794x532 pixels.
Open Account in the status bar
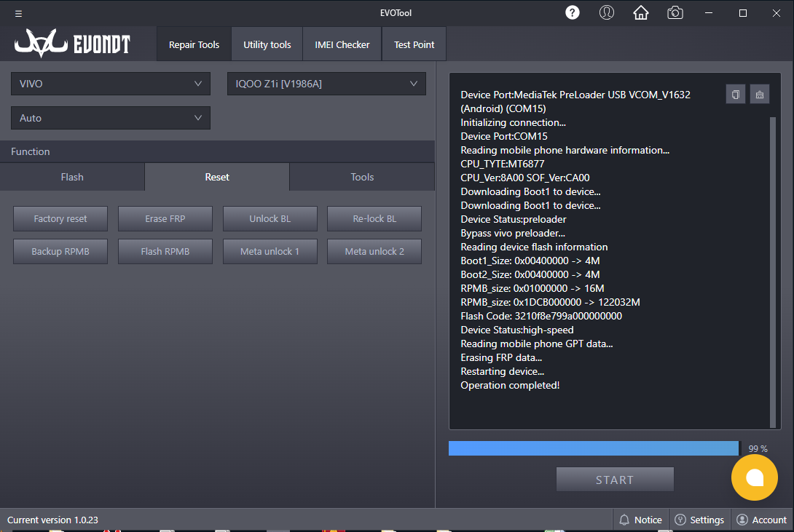pos(762,520)
